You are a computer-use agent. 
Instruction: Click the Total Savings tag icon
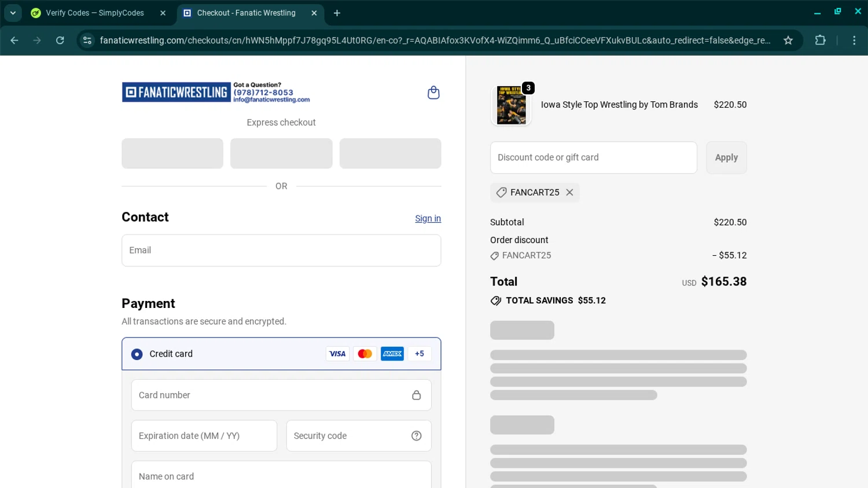pyautogui.click(x=496, y=300)
